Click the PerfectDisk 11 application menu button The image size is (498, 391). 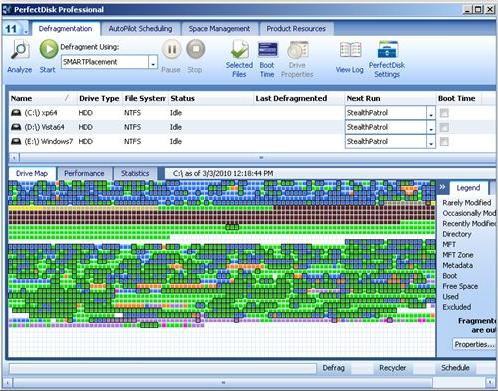pos(11,29)
